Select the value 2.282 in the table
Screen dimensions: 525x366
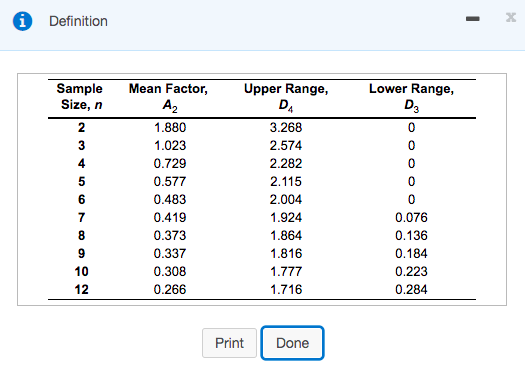pyautogui.click(x=286, y=164)
